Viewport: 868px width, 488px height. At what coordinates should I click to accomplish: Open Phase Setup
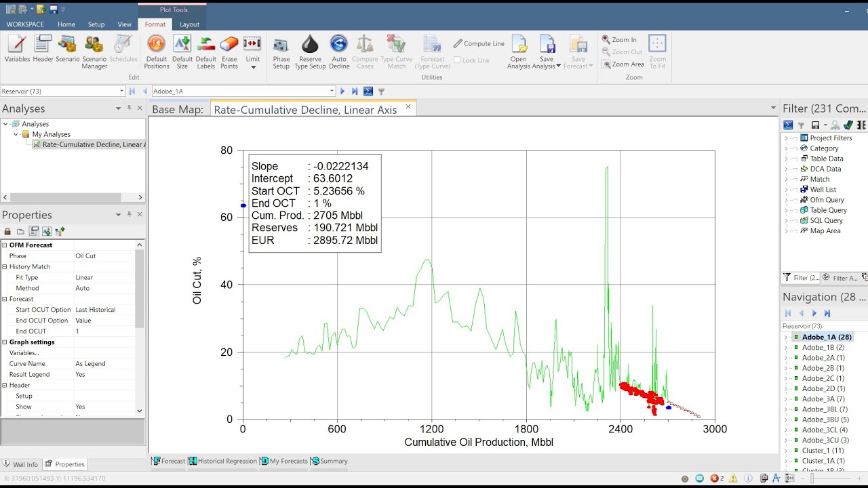coord(281,52)
